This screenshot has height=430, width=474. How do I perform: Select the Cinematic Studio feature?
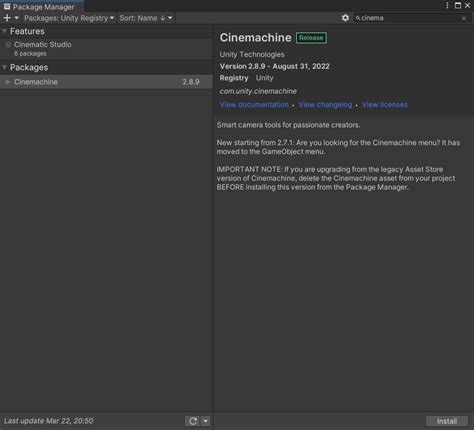106,49
